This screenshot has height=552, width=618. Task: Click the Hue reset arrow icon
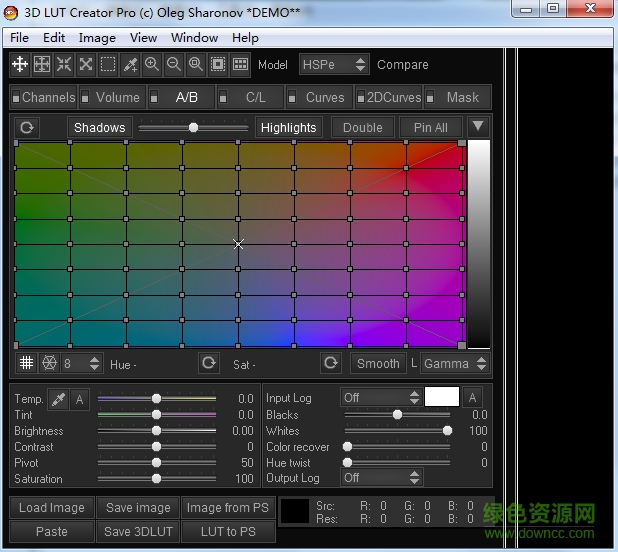(x=208, y=363)
